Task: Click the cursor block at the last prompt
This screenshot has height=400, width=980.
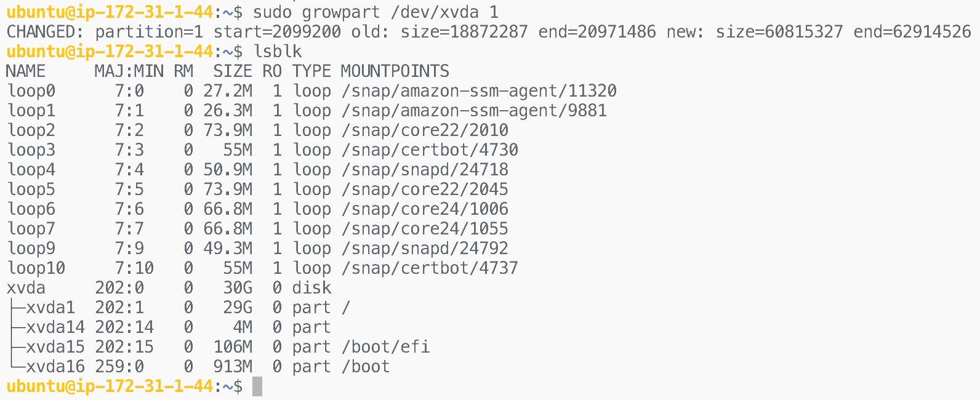Action: [257, 386]
